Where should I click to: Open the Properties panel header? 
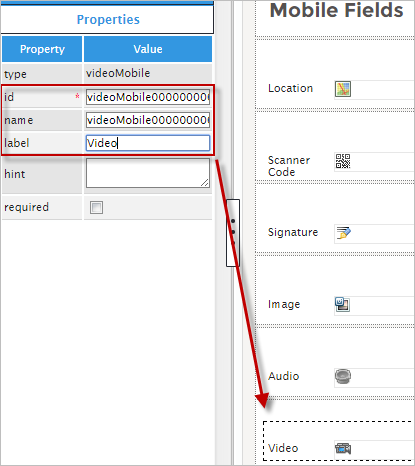click(x=107, y=19)
